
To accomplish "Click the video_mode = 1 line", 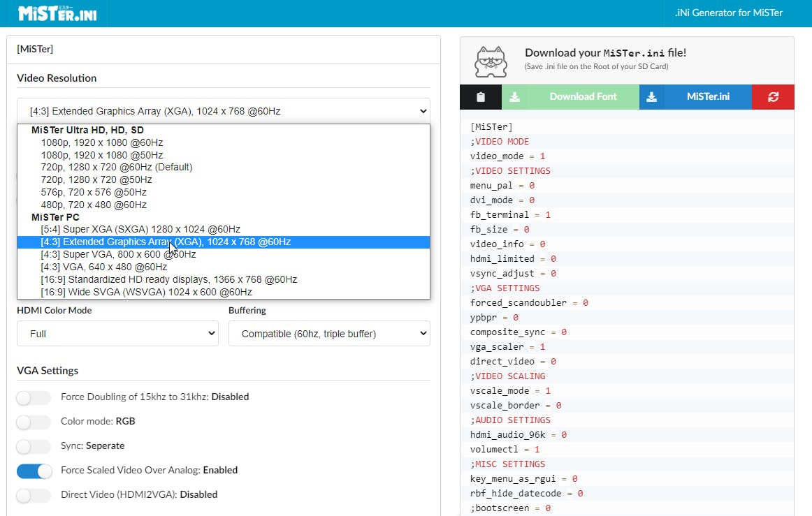I will point(627,156).
